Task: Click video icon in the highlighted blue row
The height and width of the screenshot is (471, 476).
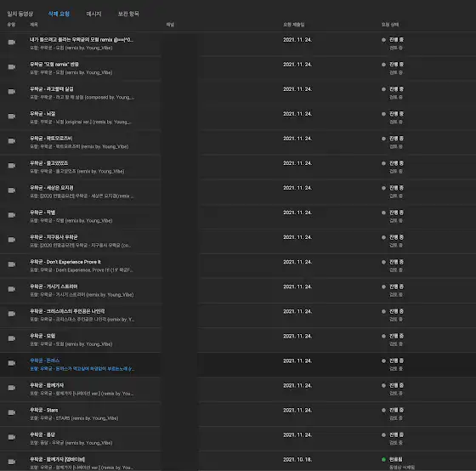Action: coord(12,363)
